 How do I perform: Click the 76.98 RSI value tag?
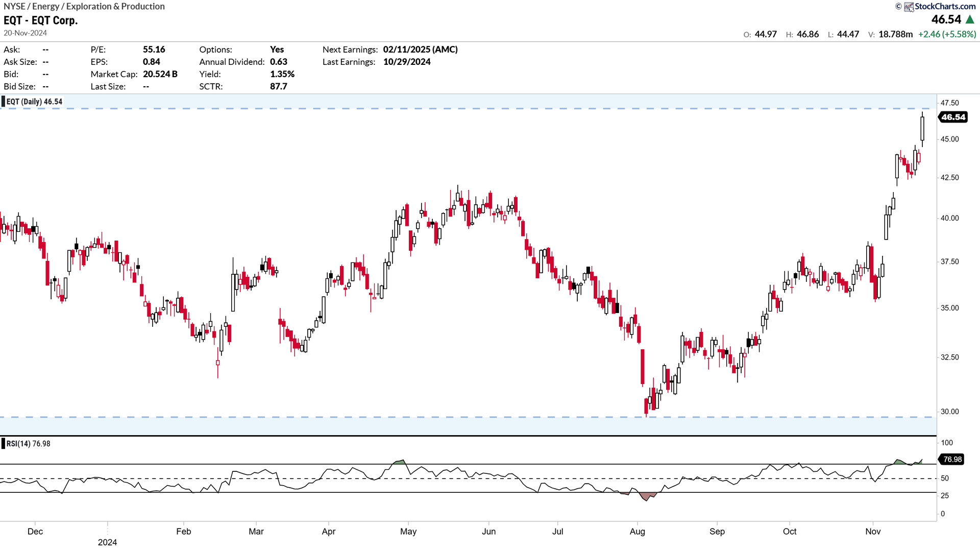pyautogui.click(x=953, y=459)
